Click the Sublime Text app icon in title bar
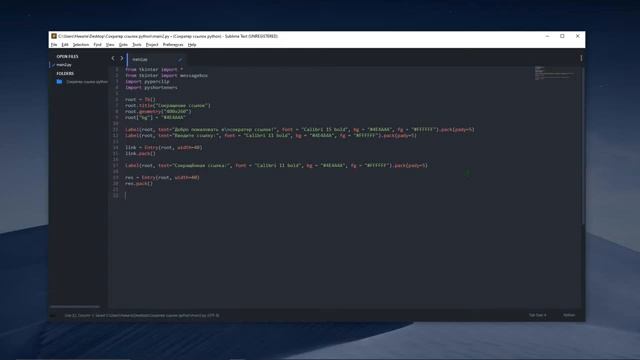640x360 pixels. click(x=54, y=36)
